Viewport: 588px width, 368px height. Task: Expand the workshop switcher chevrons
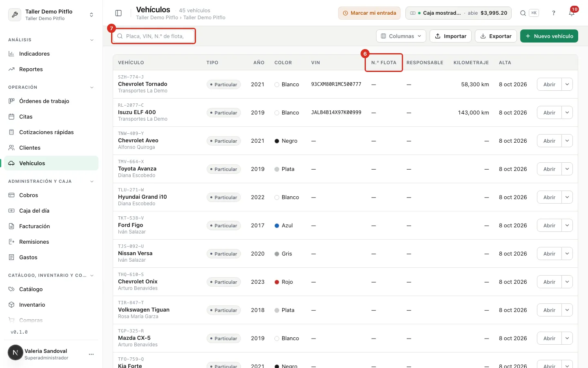(x=91, y=15)
